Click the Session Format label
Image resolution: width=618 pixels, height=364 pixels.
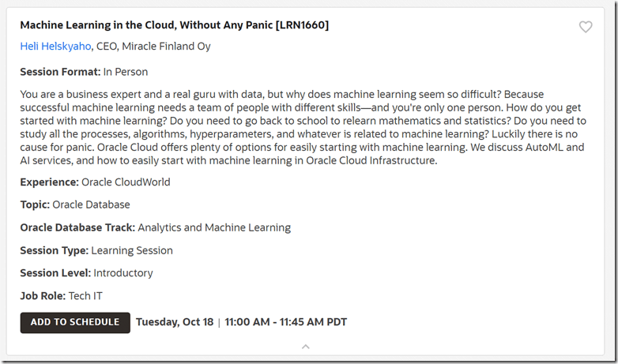coord(60,72)
